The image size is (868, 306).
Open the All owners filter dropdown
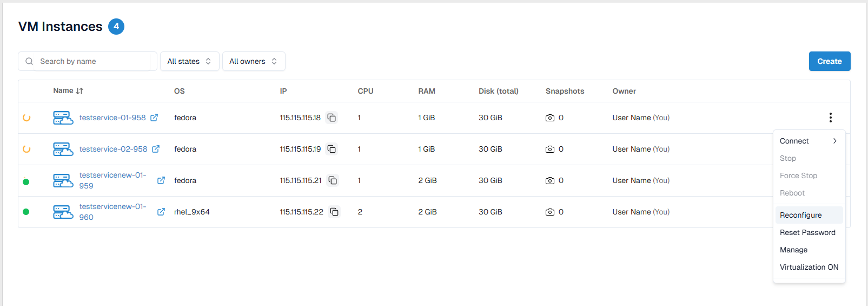pyautogui.click(x=253, y=61)
